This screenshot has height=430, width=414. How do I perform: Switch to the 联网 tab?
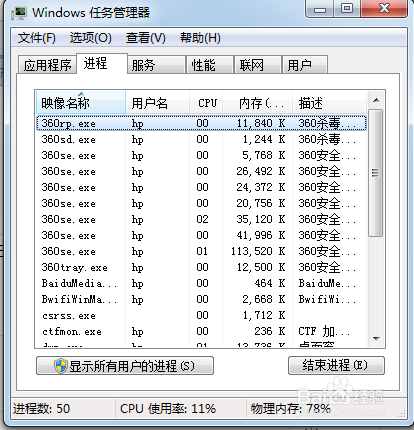coord(258,65)
